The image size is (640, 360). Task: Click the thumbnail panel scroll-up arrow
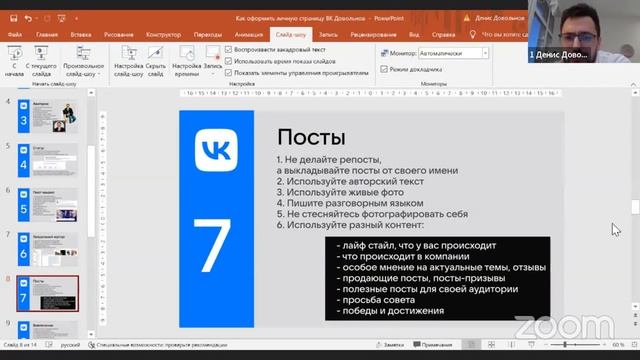[91, 93]
